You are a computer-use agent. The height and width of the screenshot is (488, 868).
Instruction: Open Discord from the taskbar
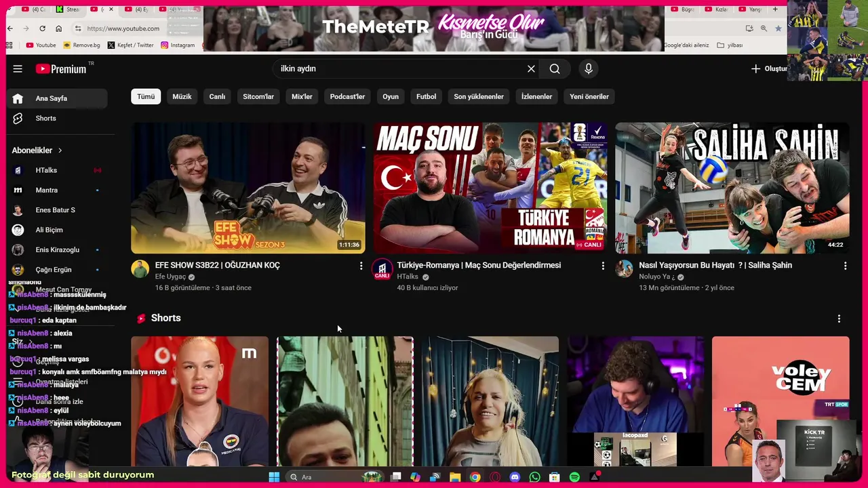515,477
